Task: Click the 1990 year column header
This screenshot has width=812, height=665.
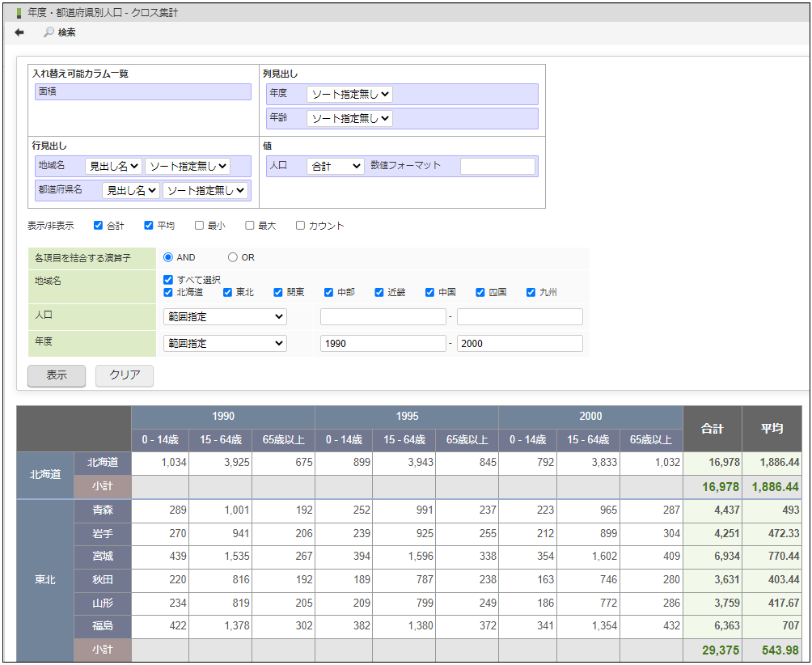Action: pos(223,417)
